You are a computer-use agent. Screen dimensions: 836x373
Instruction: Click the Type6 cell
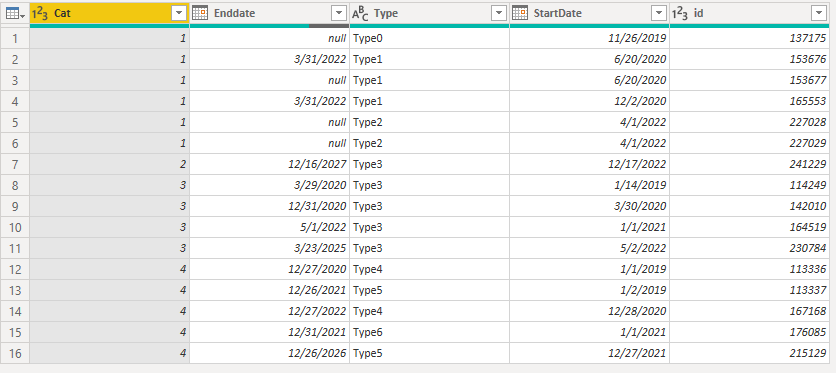429,333
